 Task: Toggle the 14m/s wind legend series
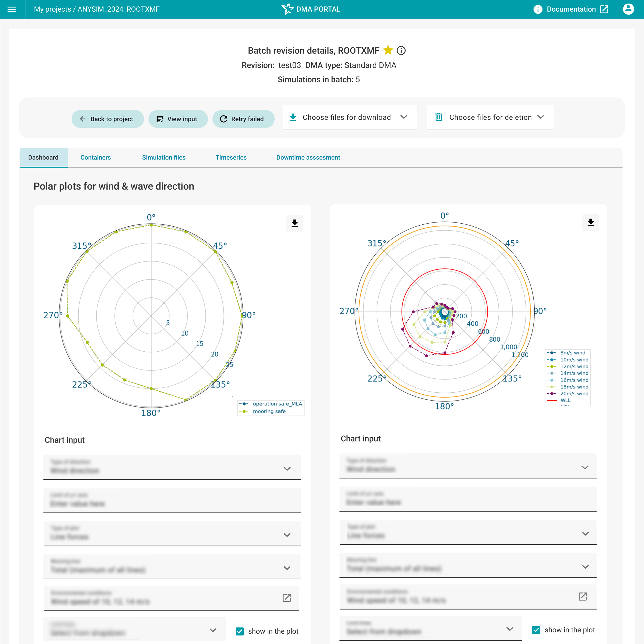(x=568, y=373)
